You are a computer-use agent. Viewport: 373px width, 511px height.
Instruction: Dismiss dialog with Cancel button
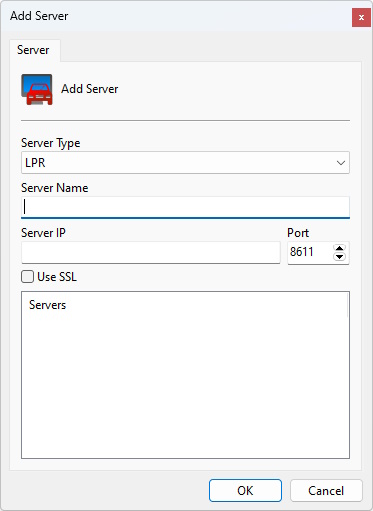click(x=326, y=491)
